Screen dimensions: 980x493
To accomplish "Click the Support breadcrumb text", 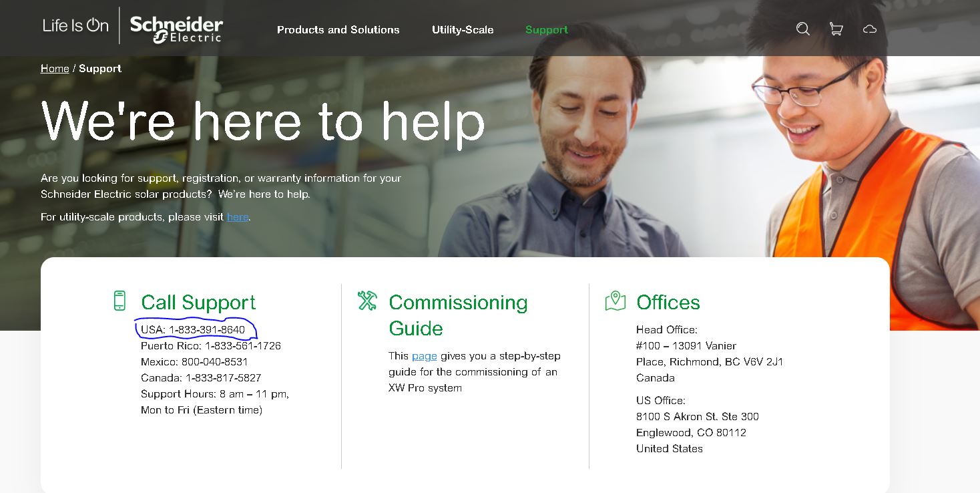I will (100, 68).
